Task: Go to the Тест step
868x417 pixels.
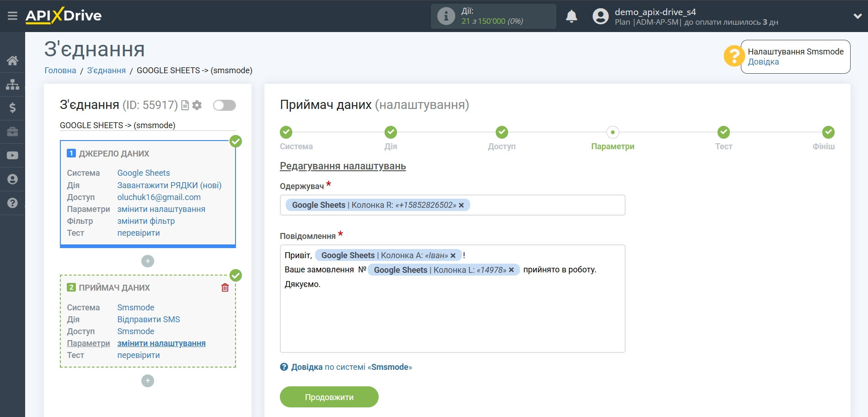Action: [723, 133]
